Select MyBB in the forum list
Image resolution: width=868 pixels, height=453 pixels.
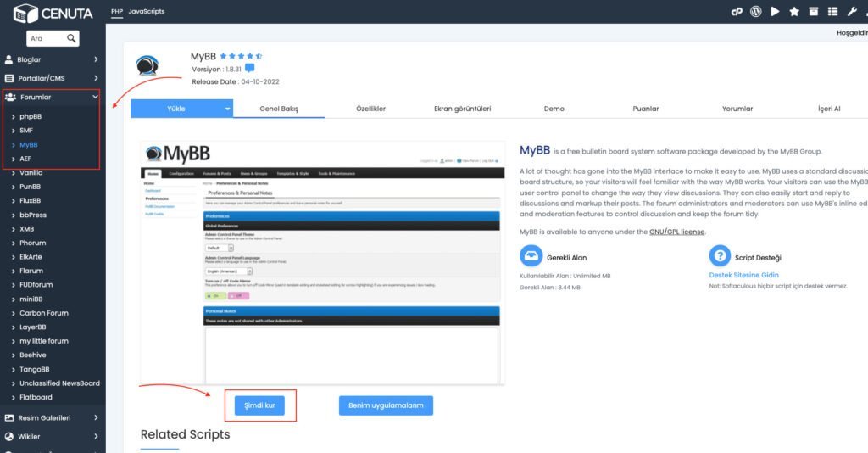coord(29,144)
